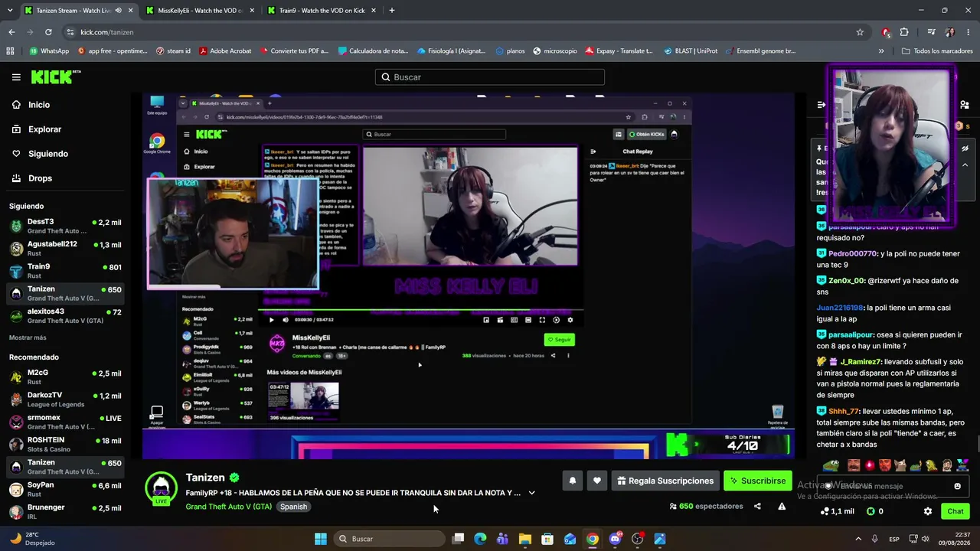Open M2cG recommended channel

66,377
